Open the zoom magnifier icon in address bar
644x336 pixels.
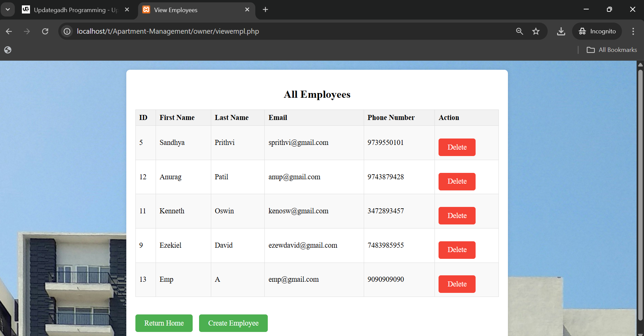pyautogui.click(x=519, y=31)
